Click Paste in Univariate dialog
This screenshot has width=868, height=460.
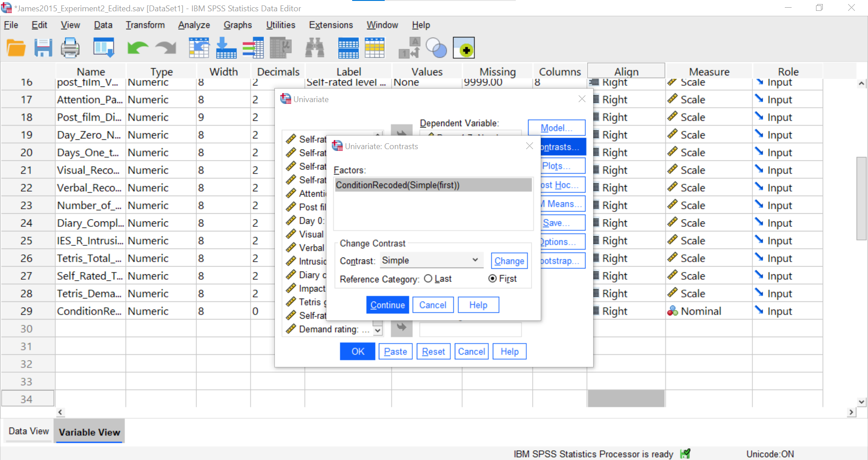coord(396,352)
